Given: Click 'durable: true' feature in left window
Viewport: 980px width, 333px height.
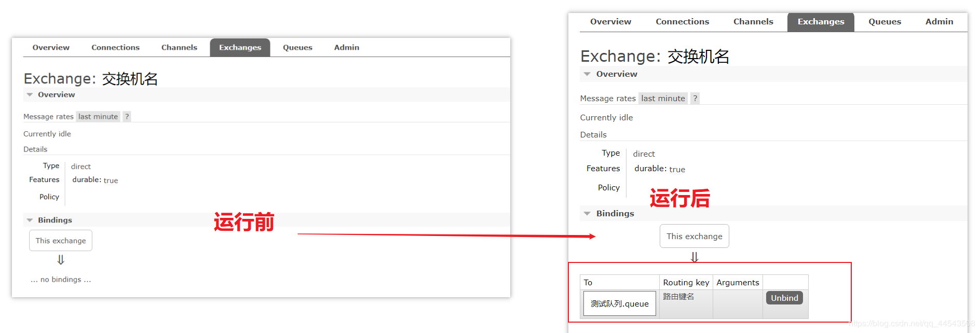Looking at the screenshot, I should click(95, 180).
